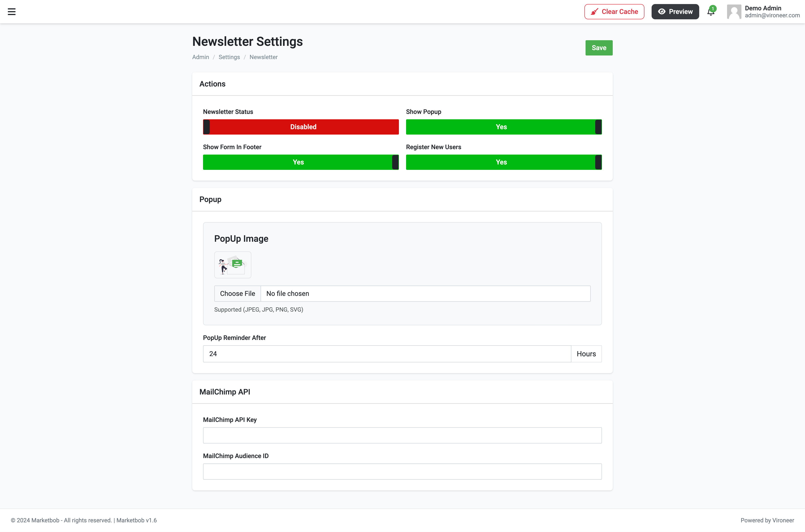
Task: Focus the MailChimp API Key input
Action: click(402, 435)
